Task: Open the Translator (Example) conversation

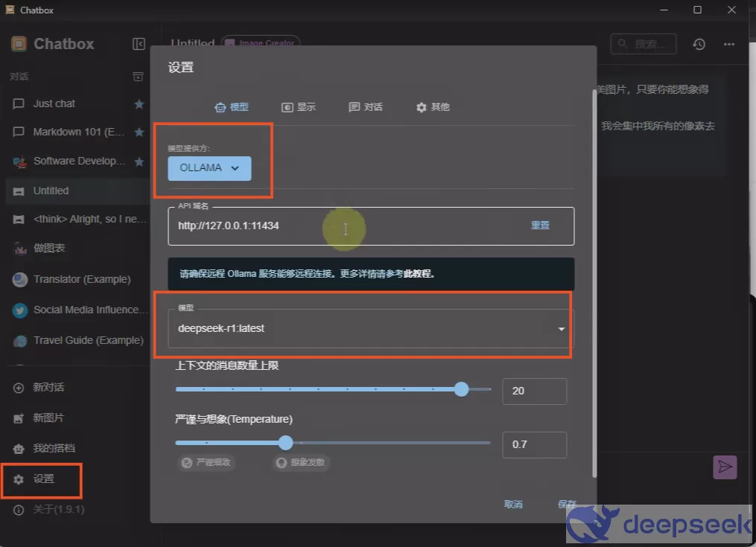Action: click(77, 279)
